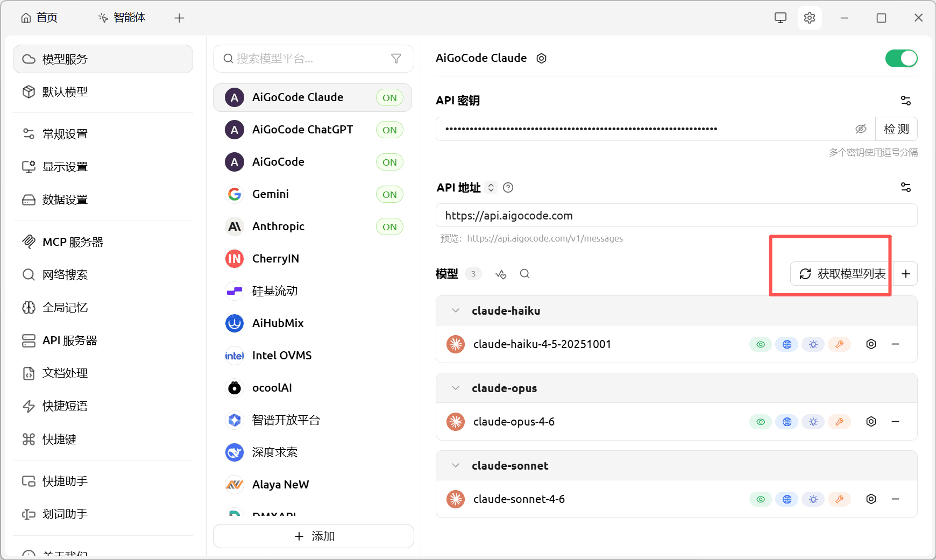Remove claude-sonnet-4-6 with the minus icon
936x560 pixels.
(896, 499)
